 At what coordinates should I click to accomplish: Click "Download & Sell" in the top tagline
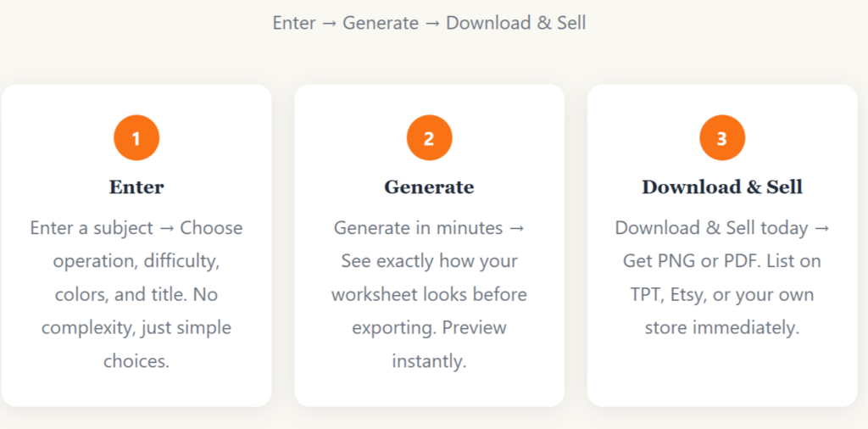point(515,23)
